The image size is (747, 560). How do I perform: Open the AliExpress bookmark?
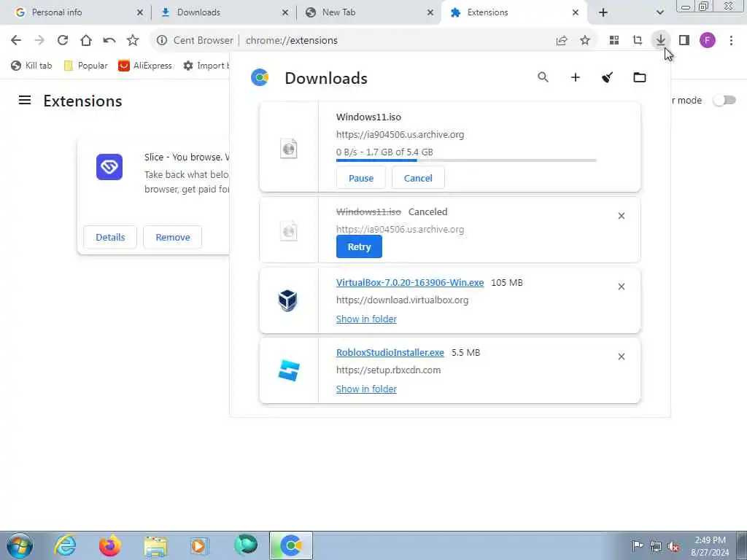[145, 66]
